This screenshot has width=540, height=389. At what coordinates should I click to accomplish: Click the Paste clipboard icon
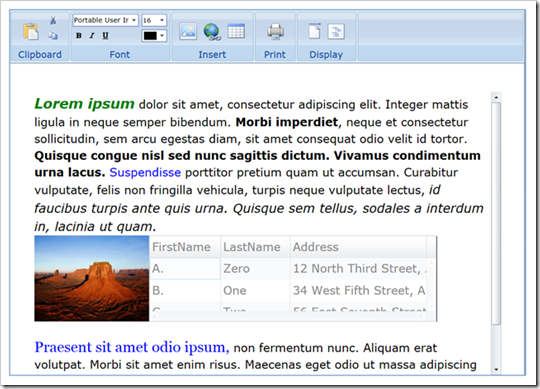tap(31, 31)
